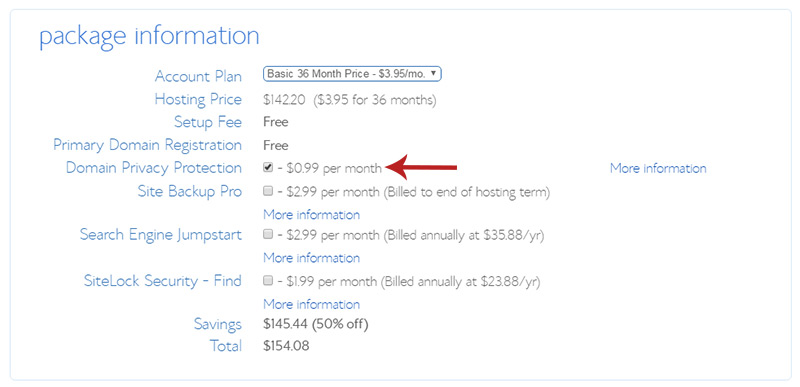Click the $154.08 total amount
800x387 pixels.
point(286,346)
